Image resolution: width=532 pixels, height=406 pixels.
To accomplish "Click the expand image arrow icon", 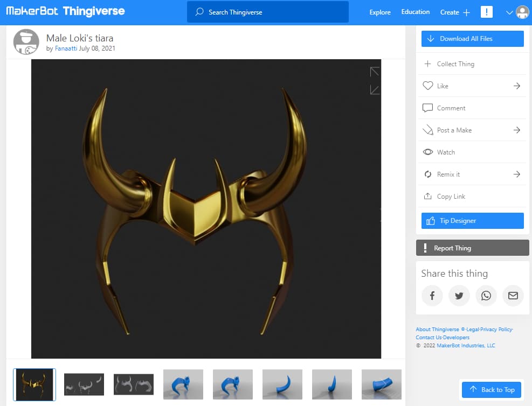I will click(375, 72).
